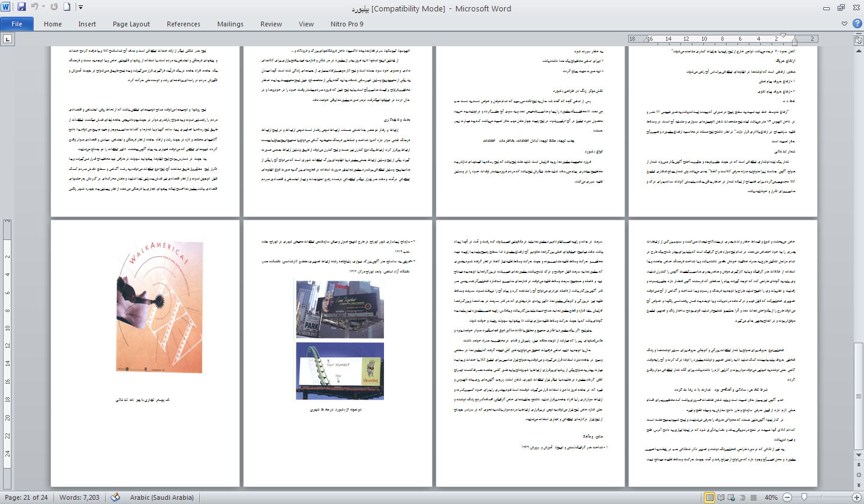This screenshot has height=504, width=864.
Task: Switch to Full Screen Reading view
Action: (722, 497)
